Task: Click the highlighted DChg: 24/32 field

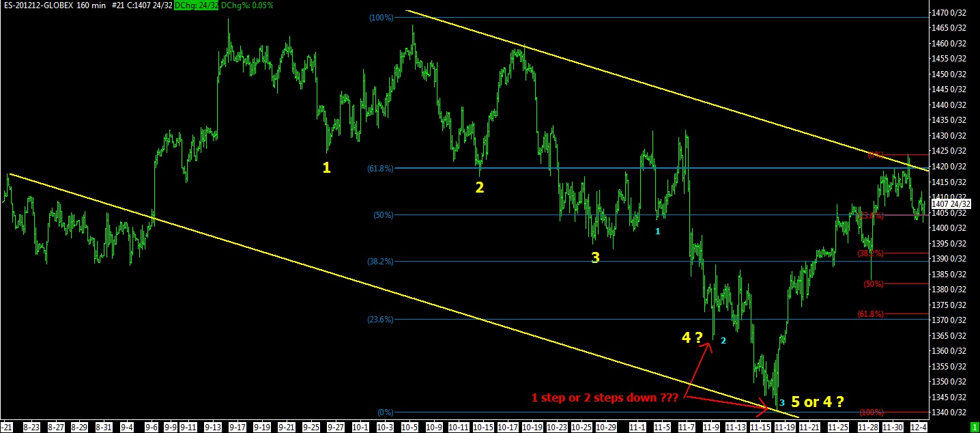Action: (x=197, y=5)
